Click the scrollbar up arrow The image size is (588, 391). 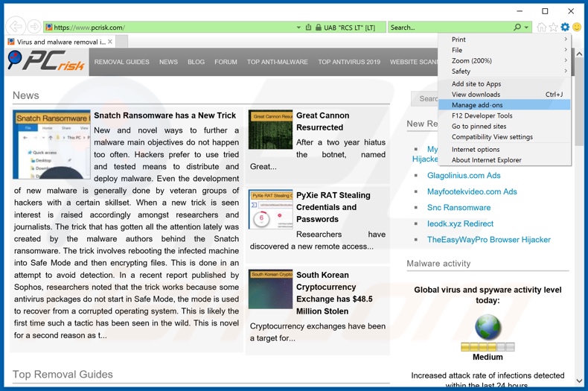pos(579,54)
